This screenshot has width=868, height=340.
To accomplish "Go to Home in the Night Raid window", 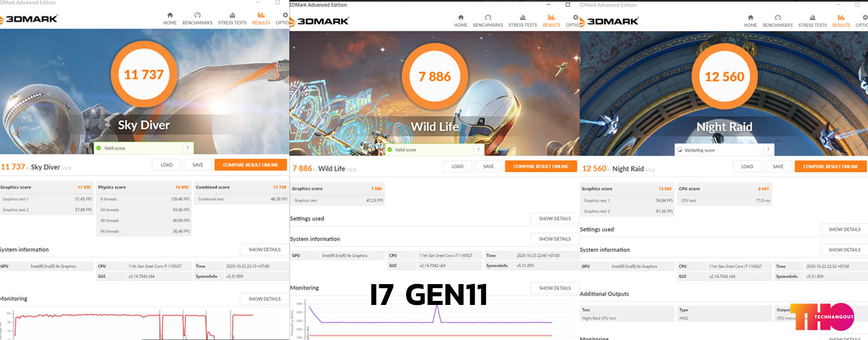I will tap(750, 21).
